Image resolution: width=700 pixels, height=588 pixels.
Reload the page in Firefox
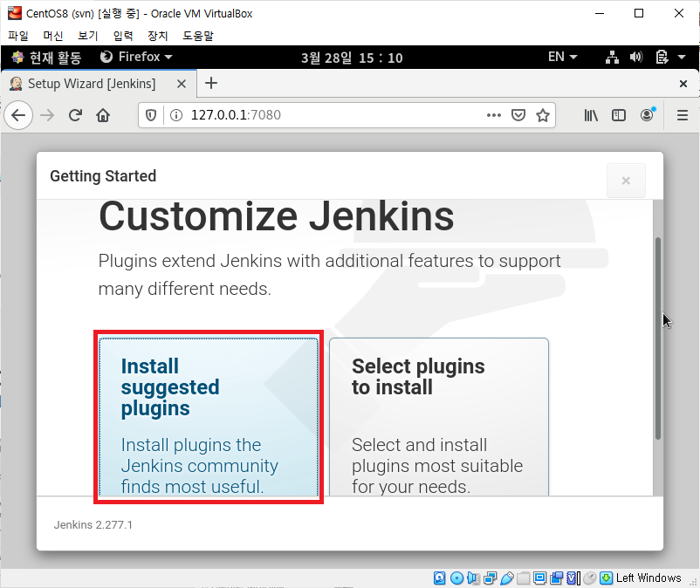pos(75,115)
